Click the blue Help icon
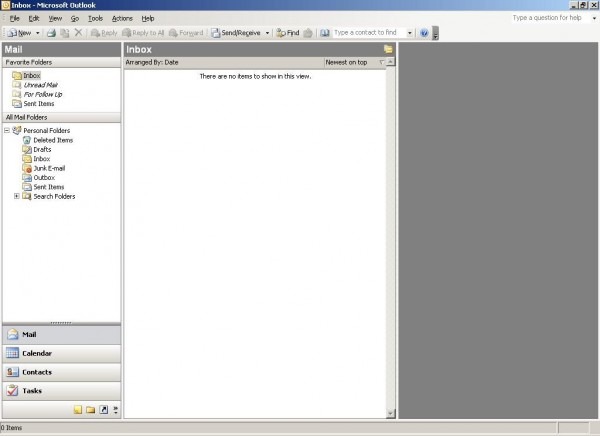Screen dimensions: 600x436 point(424,33)
